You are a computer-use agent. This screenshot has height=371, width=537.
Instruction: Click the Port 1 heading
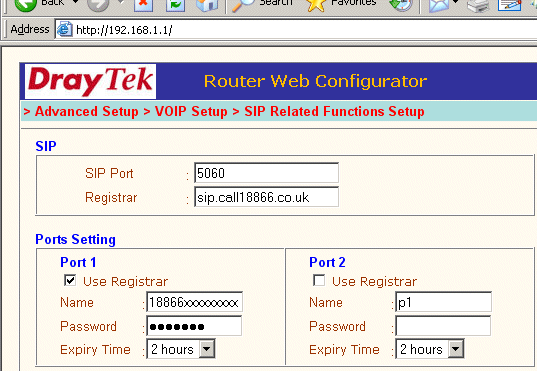tap(78, 262)
